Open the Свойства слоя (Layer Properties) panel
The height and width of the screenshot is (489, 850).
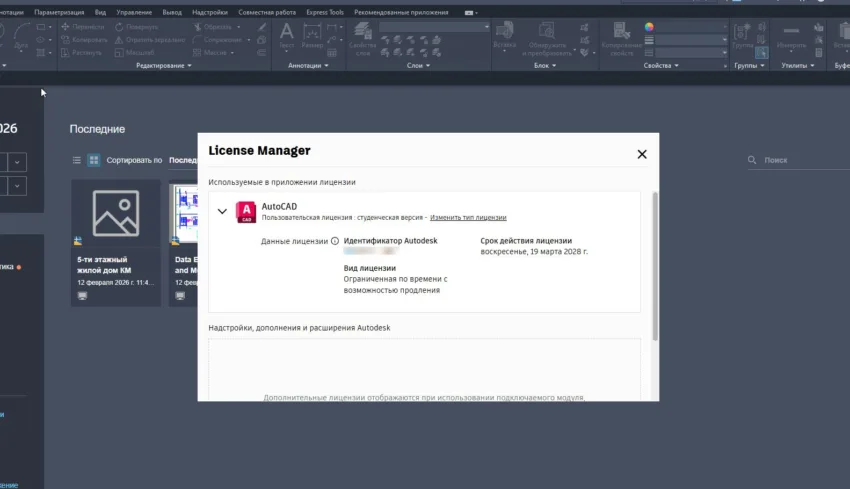(363, 38)
